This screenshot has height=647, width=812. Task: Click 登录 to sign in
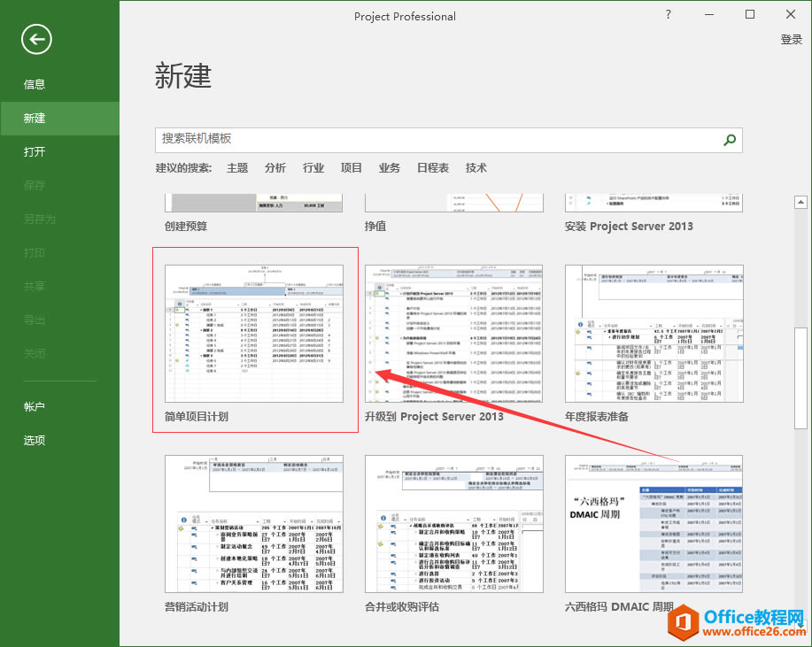pos(792,39)
